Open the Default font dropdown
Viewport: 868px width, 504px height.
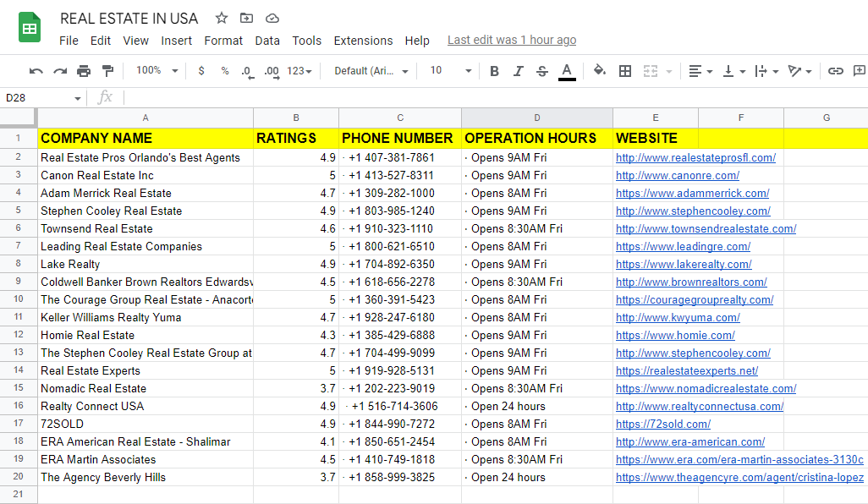coord(371,71)
